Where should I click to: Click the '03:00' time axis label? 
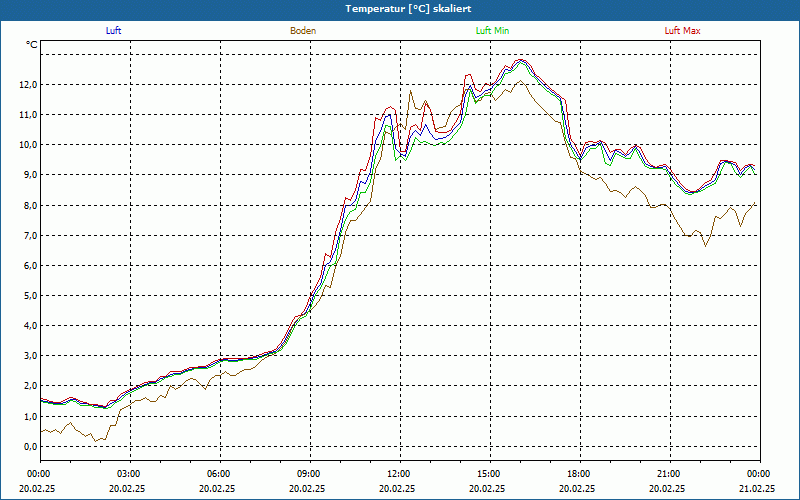click(x=131, y=474)
